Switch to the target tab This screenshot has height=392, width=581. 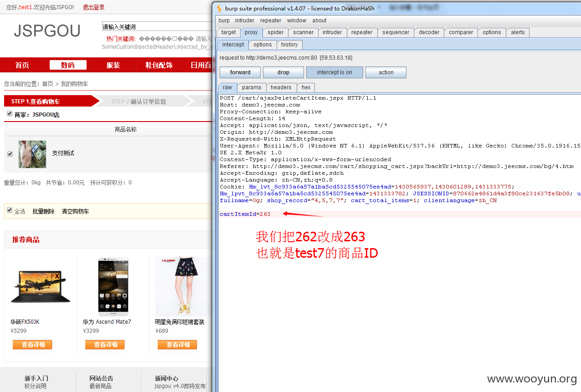pyautogui.click(x=229, y=32)
